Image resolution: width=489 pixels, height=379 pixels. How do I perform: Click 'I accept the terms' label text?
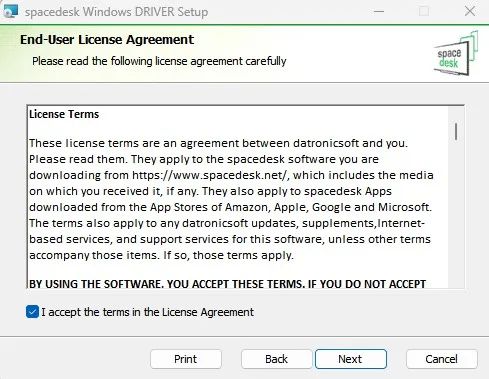[147, 312]
